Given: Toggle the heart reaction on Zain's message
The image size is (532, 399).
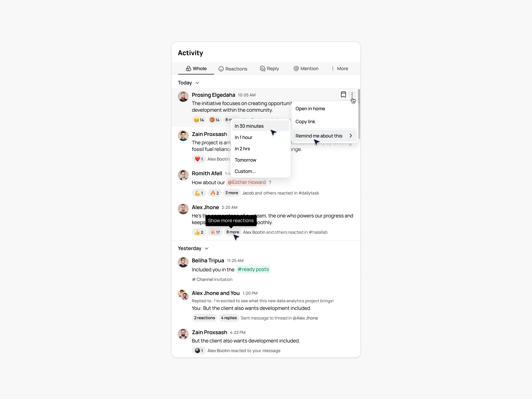Looking at the screenshot, I should (x=199, y=159).
